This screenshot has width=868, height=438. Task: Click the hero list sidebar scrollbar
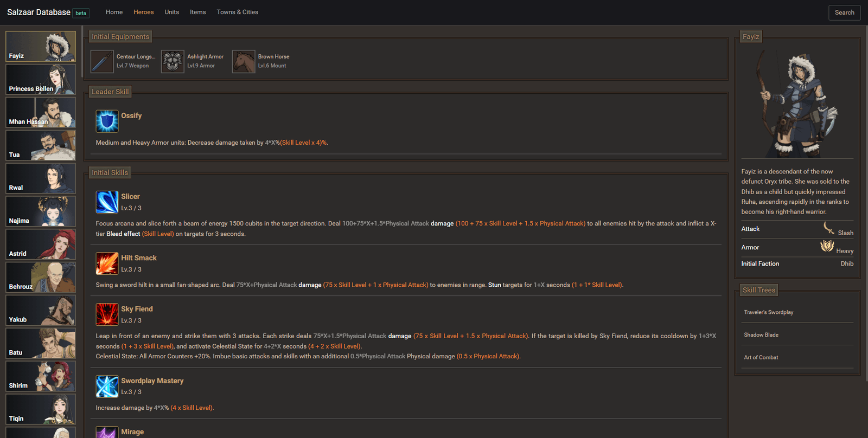tap(81, 51)
